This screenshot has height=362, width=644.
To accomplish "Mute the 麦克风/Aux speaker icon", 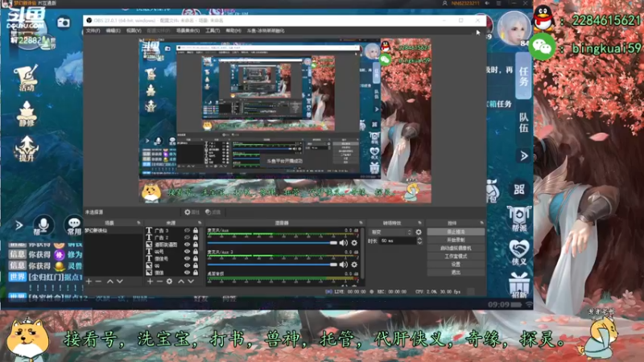I will click(344, 243).
